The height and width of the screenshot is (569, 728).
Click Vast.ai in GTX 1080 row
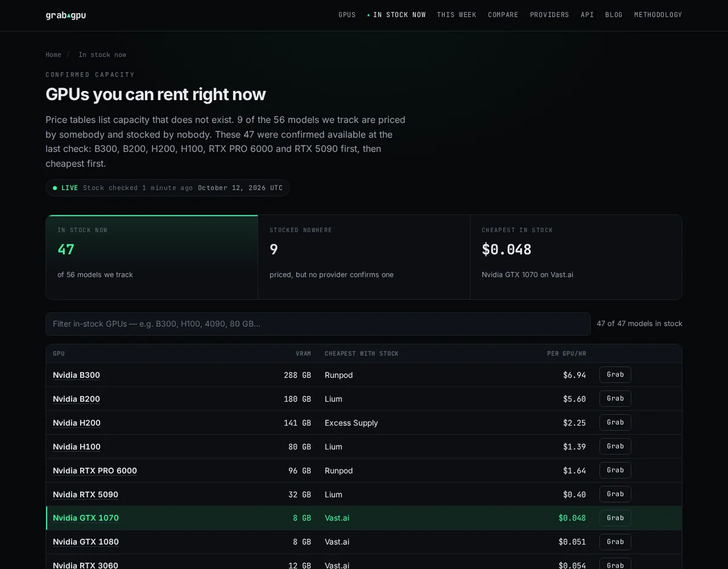(x=337, y=542)
